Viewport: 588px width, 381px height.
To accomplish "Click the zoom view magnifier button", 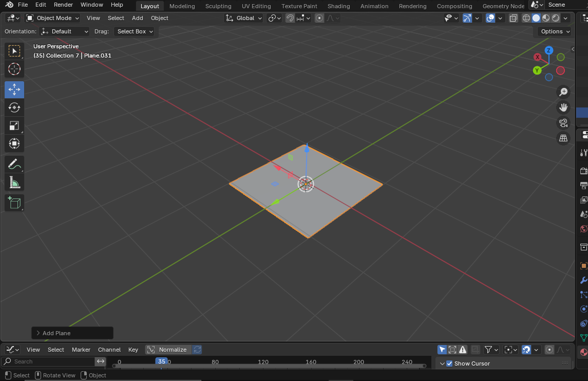I will pyautogui.click(x=563, y=92).
